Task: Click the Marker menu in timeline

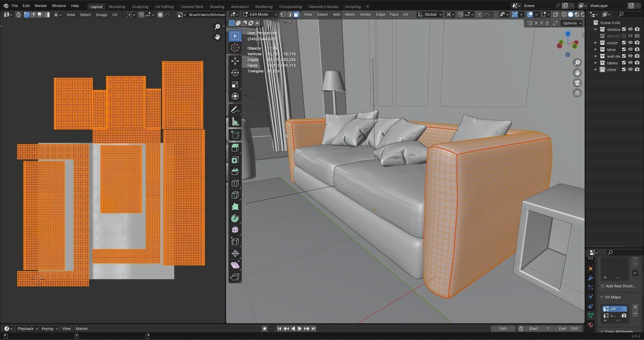Action: 82,329
